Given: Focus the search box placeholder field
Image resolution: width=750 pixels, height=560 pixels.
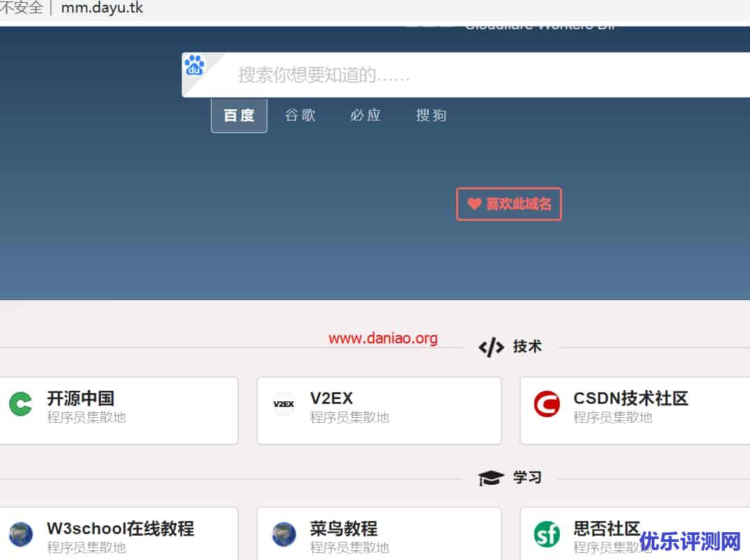Looking at the screenshot, I should pyautogui.click(x=465, y=75).
